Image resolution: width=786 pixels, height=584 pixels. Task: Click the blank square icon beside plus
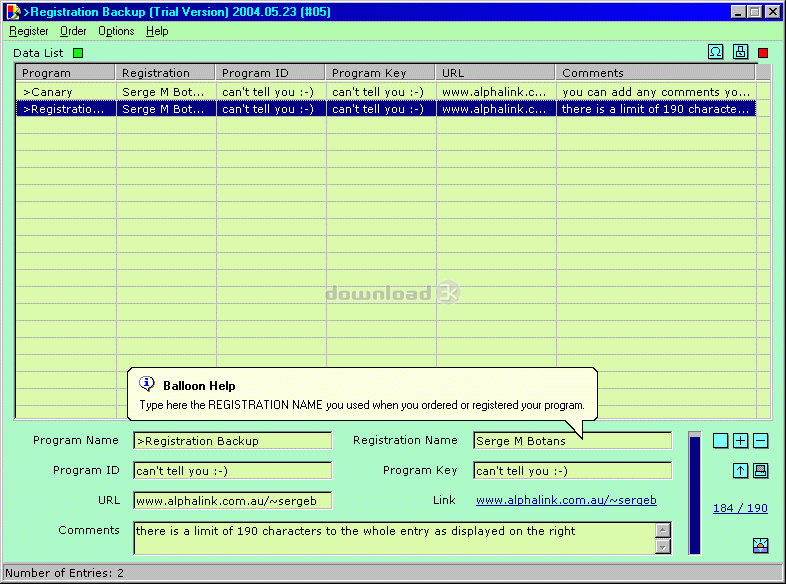[x=721, y=441]
